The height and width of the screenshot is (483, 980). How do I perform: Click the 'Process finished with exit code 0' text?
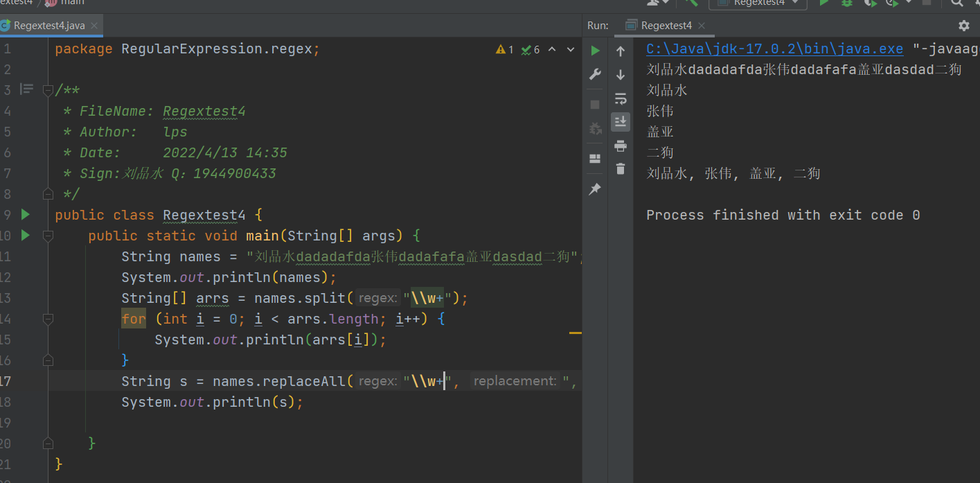click(783, 216)
